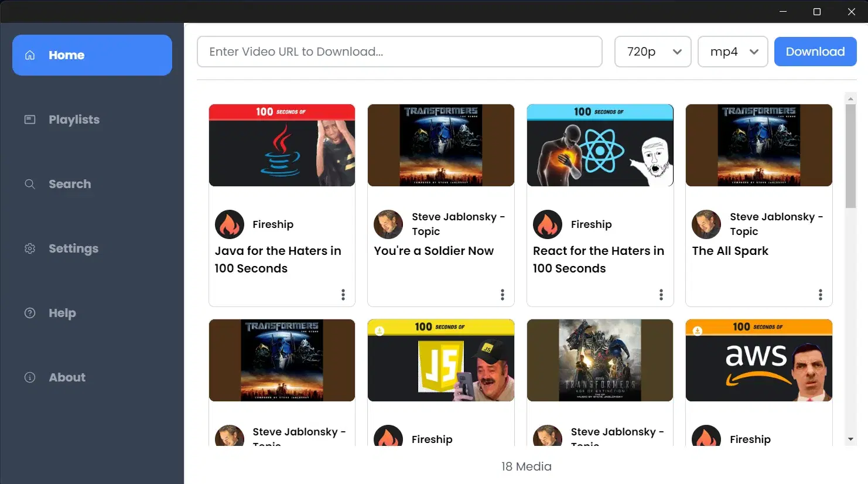The width and height of the screenshot is (868, 484).
Task: Focus the Enter Video URL input field
Action: [399, 52]
